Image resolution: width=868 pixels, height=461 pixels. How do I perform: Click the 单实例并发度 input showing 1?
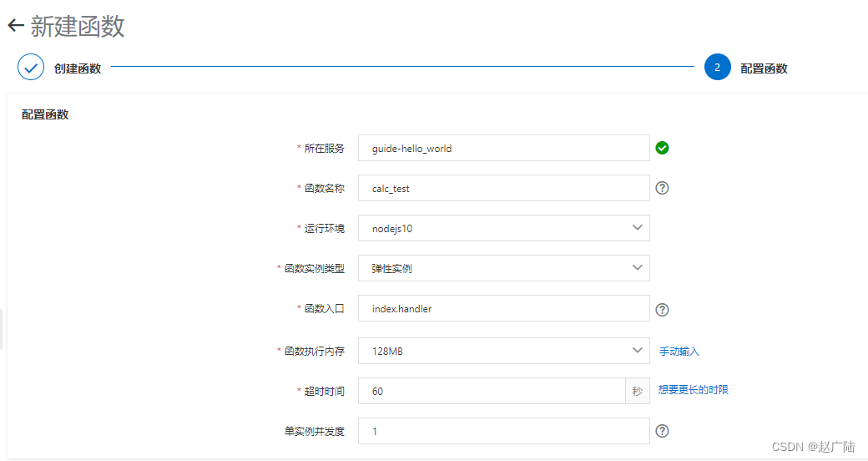click(504, 431)
